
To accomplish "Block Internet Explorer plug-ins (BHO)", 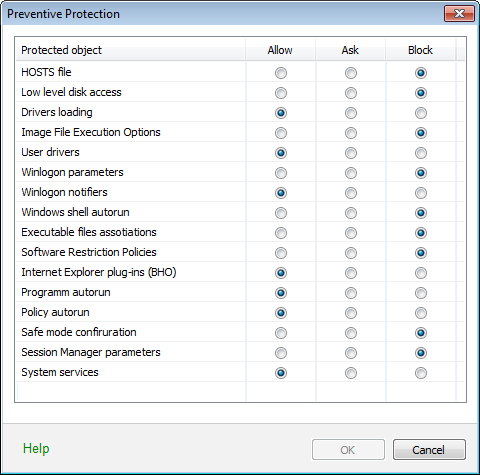I will click(421, 273).
